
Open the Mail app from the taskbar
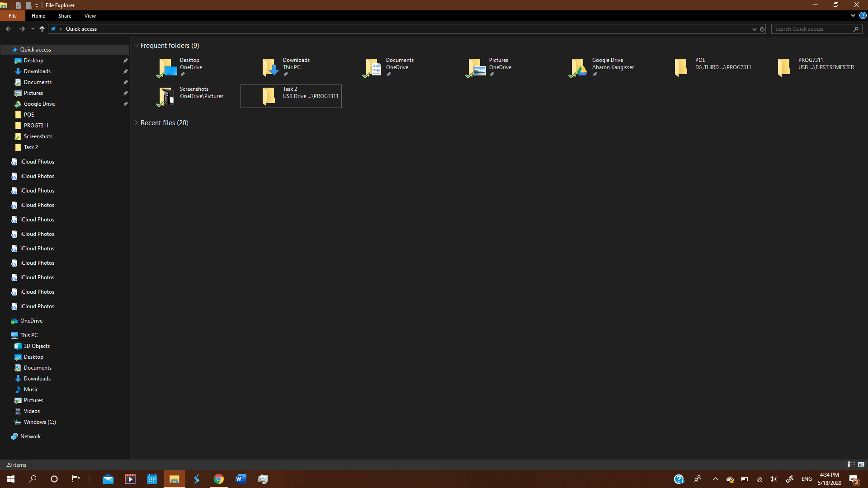108,479
